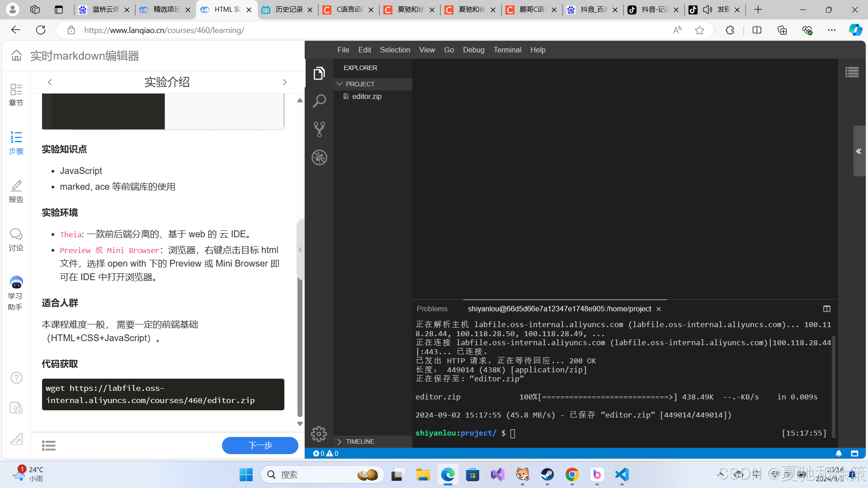The image size is (868, 488).
Task: Open the Search icon in IDE sidebar
Action: (319, 101)
